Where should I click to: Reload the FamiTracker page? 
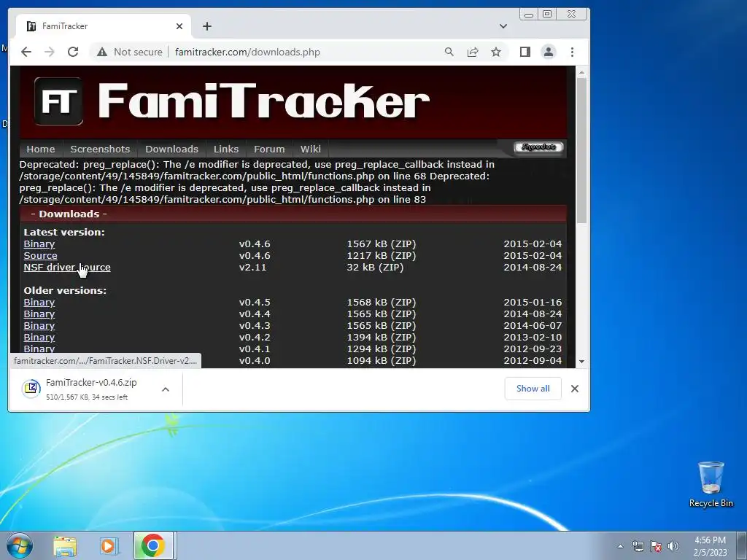(x=73, y=52)
